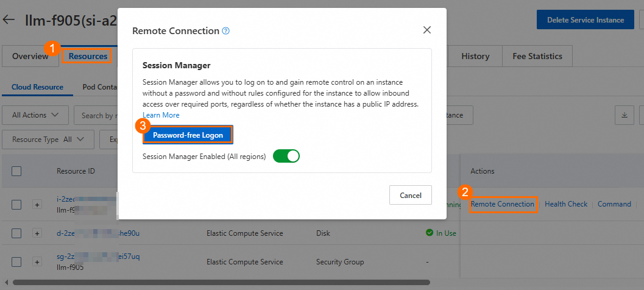Check the select-all header checkbox
Screen dimensions: 644x290
pos(16,171)
